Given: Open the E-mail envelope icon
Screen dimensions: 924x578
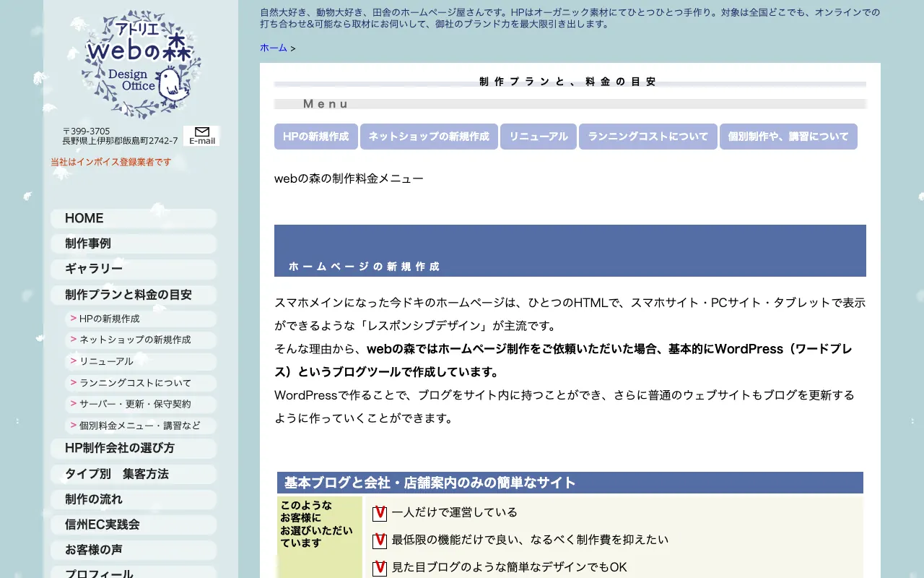Looking at the screenshot, I should click(201, 136).
